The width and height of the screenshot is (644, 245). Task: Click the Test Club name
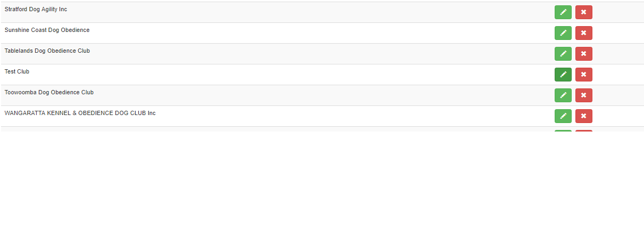click(x=17, y=72)
